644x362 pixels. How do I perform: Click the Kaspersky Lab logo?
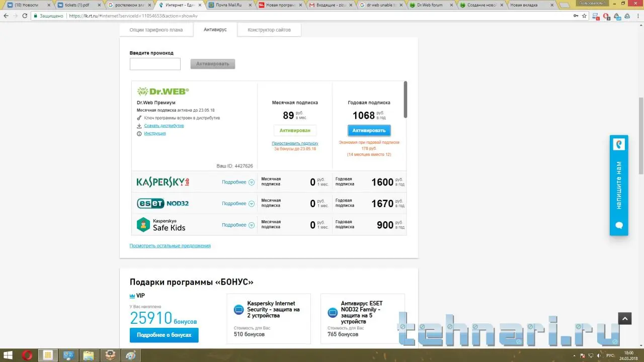click(163, 182)
